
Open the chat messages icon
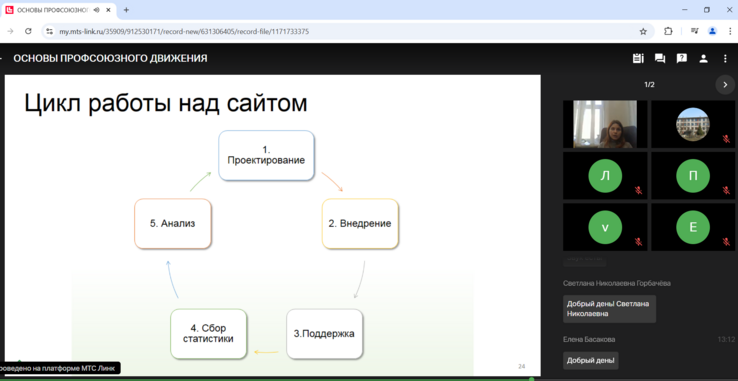point(660,58)
